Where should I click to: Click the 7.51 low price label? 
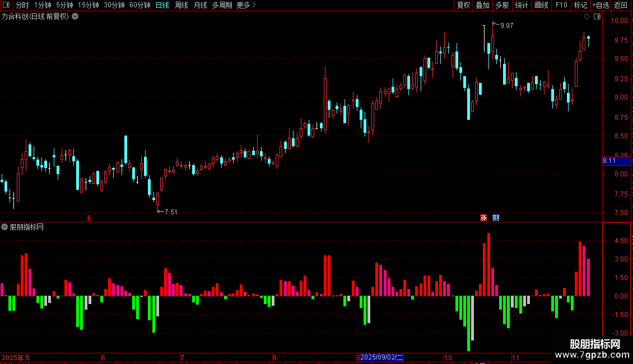[x=171, y=212]
